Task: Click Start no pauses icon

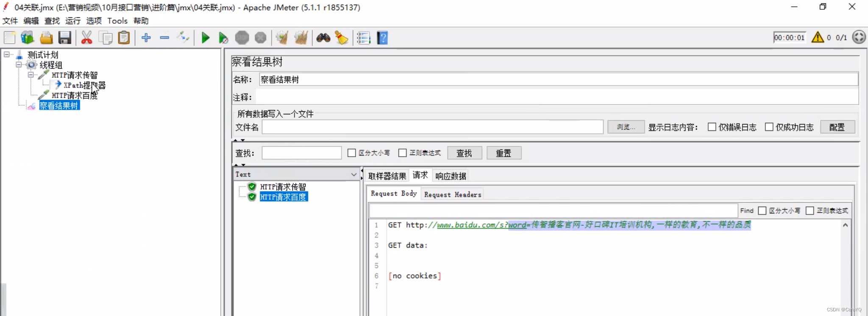Action: [223, 38]
